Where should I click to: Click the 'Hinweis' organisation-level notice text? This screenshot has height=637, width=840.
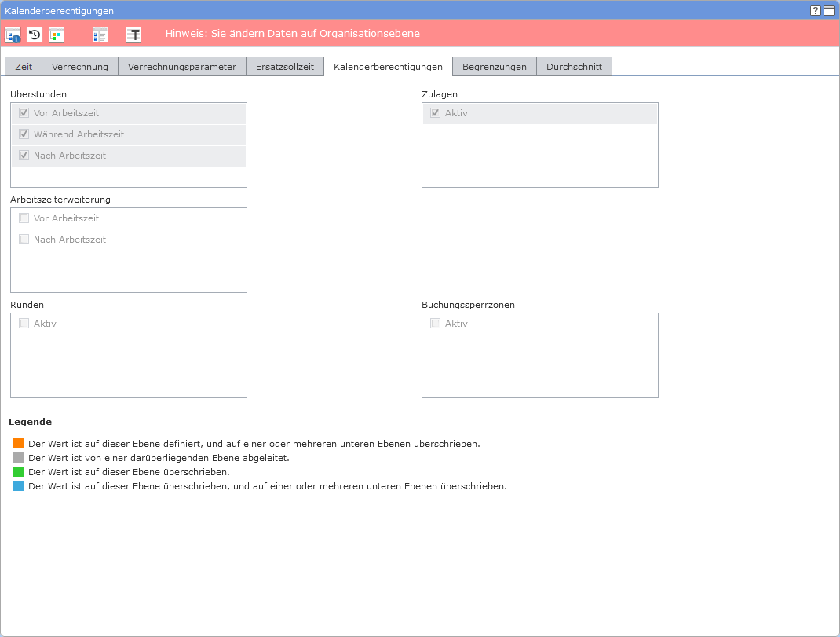(292, 34)
